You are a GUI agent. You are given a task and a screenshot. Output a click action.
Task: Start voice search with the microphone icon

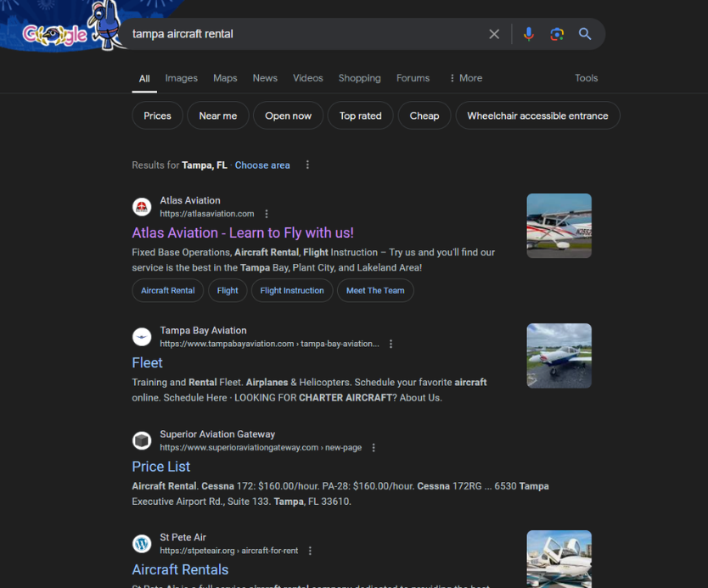[529, 34]
